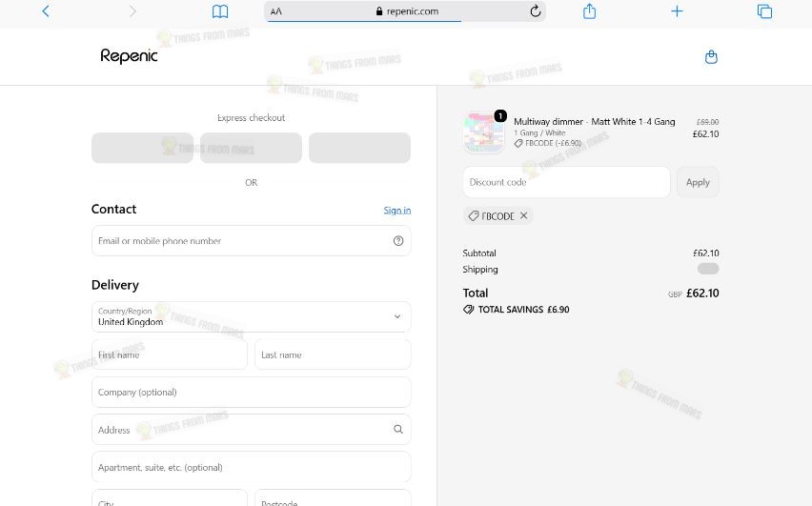Click the Contact heading

click(x=113, y=209)
